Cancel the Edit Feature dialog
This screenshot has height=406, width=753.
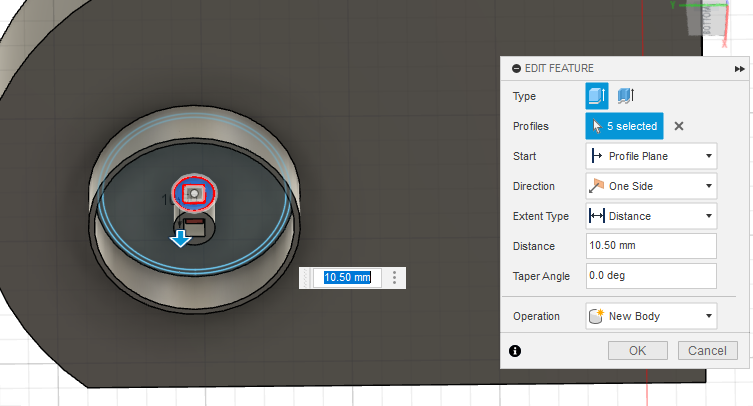[x=707, y=351]
